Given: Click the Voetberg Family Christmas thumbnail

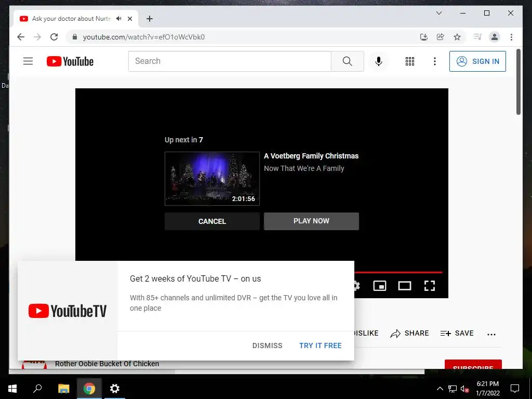Looking at the screenshot, I should (212, 179).
